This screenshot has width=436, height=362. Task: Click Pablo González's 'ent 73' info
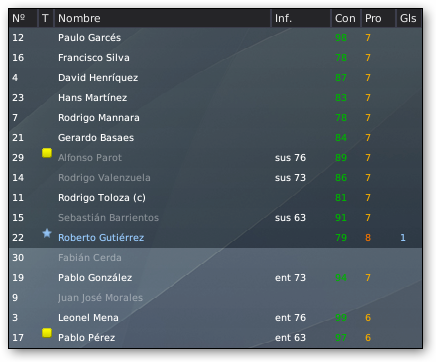click(x=290, y=278)
